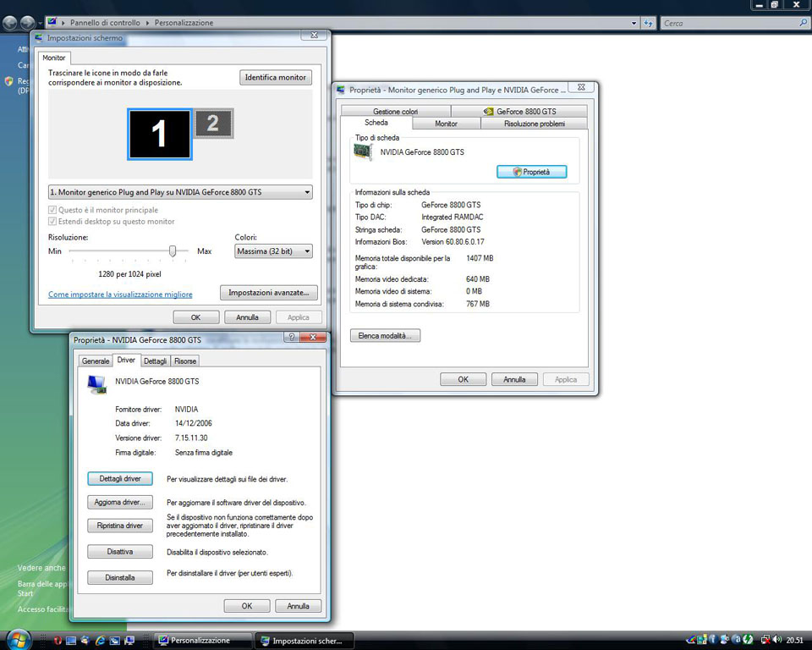The height and width of the screenshot is (650, 812).
Task: Open the Risoluzione problemi tab
Action: point(534,124)
